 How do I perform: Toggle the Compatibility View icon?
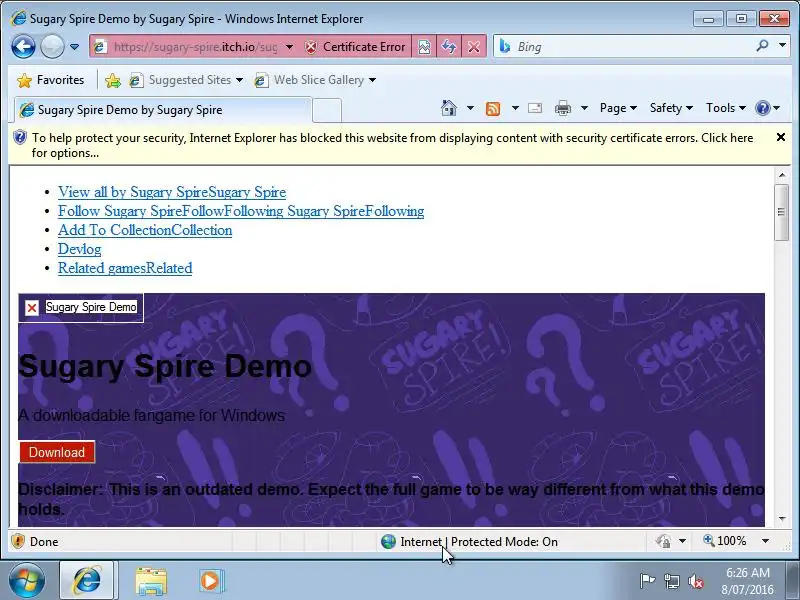tap(424, 47)
